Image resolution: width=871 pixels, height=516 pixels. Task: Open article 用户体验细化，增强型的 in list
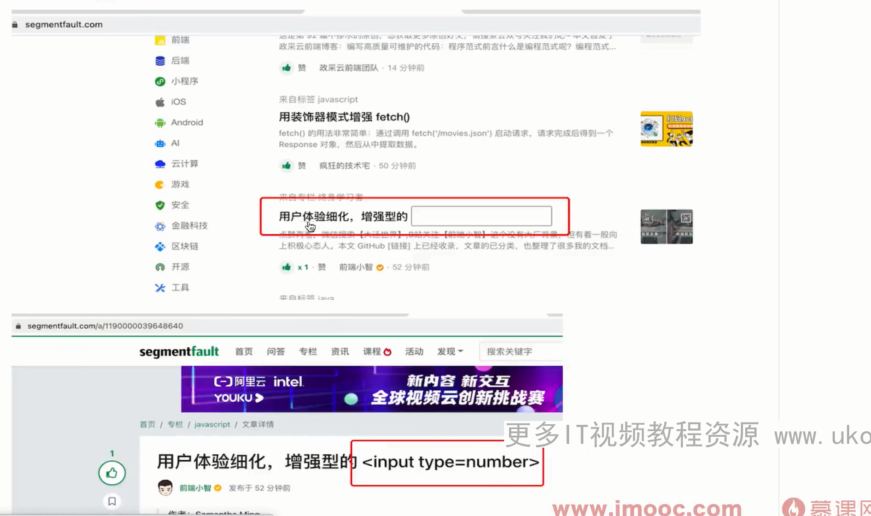click(343, 217)
